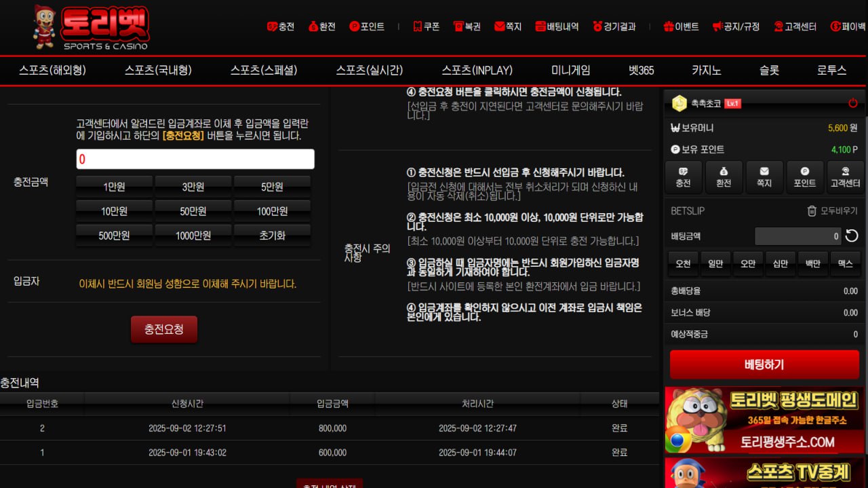
Task: Open 포인트 icon button in user panel
Action: (805, 178)
